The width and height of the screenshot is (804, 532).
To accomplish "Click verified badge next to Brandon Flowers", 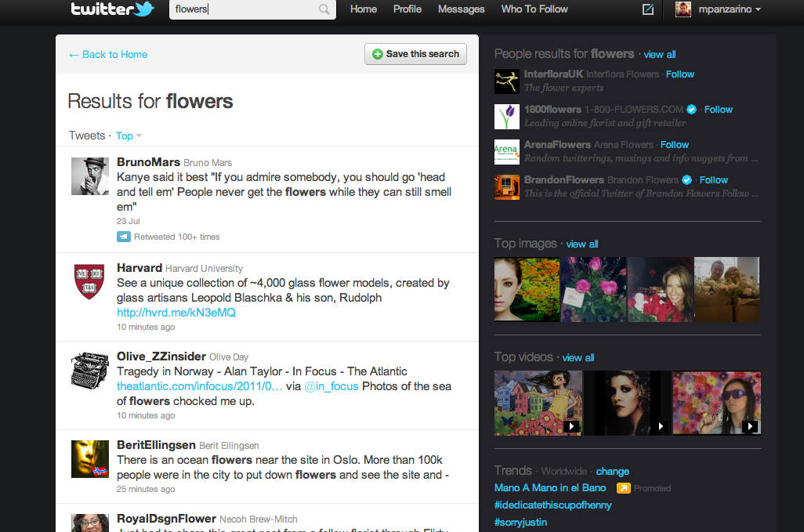I will [x=687, y=180].
